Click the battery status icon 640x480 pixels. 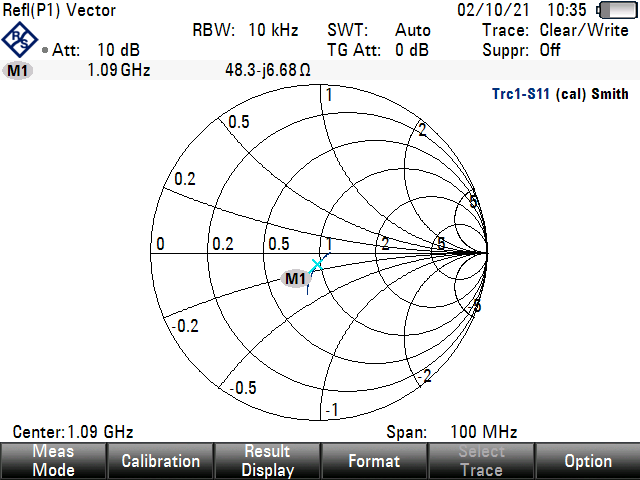[617, 10]
